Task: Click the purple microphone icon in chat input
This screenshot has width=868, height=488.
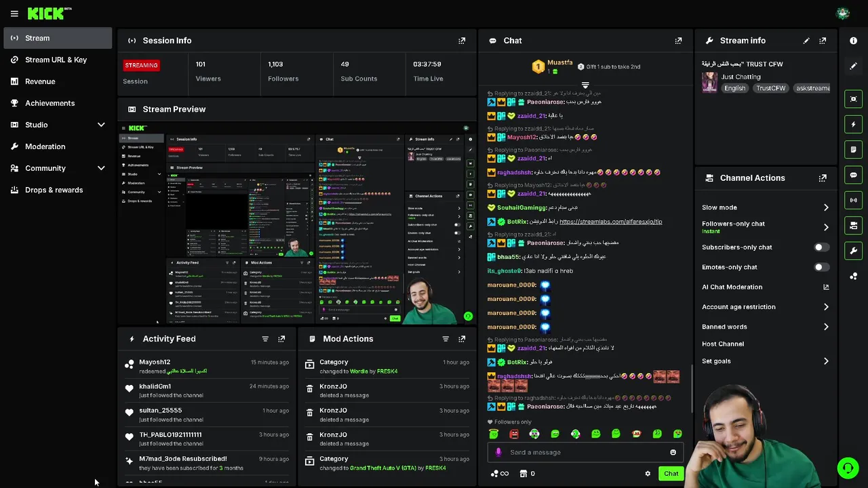Action: (499, 452)
